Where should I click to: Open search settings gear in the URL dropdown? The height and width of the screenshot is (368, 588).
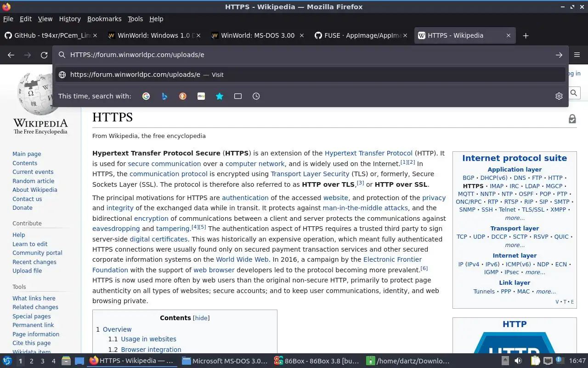(559, 96)
